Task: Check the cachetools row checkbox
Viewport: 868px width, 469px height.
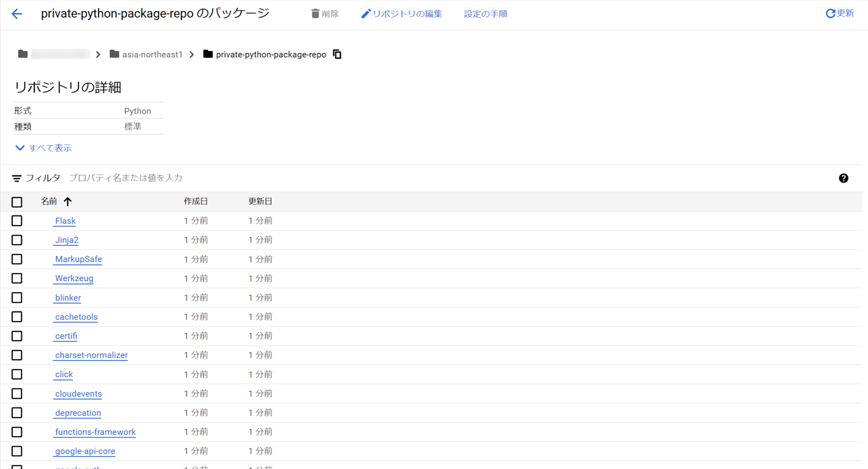Action: click(17, 317)
